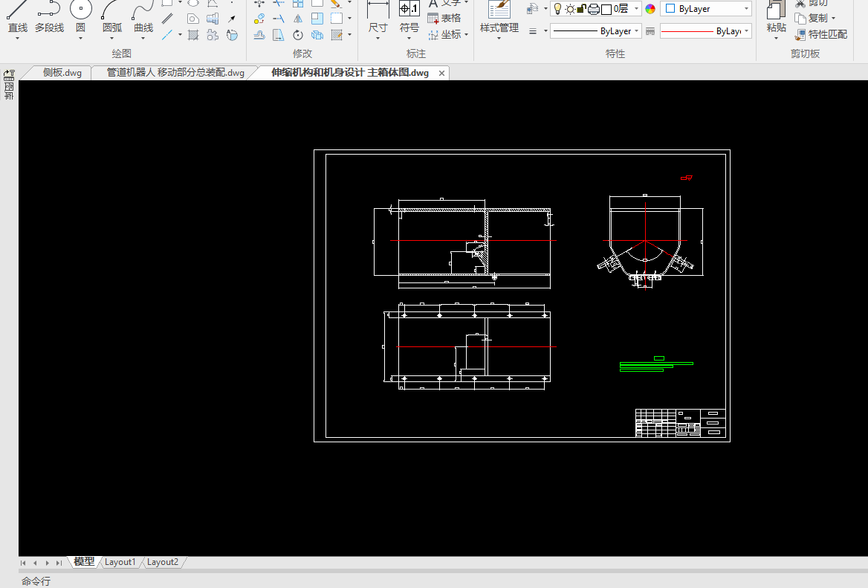Image resolution: width=868 pixels, height=588 pixels.
Task: Expand the red ByLayer lineweight dropdown
Action: coord(746,31)
